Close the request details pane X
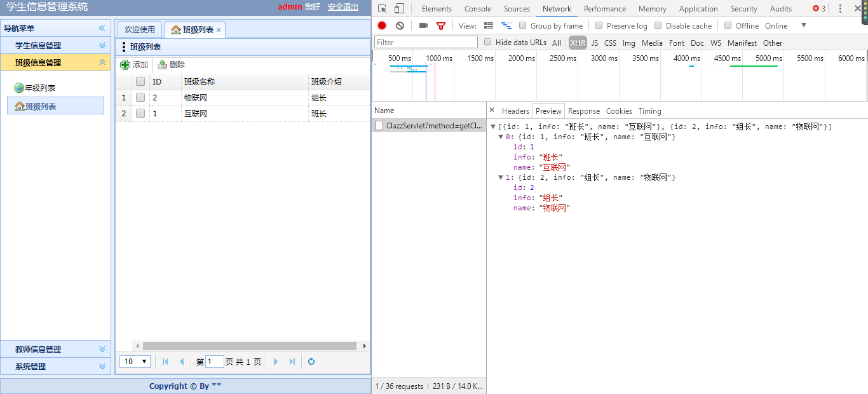The width and height of the screenshot is (868, 394). [x=492, y=110]
